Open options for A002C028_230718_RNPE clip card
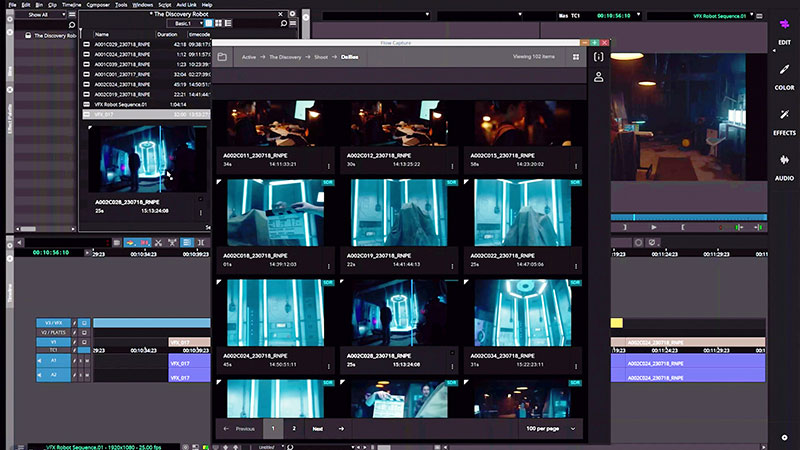800x450 pixels. (x=452, y=366)
